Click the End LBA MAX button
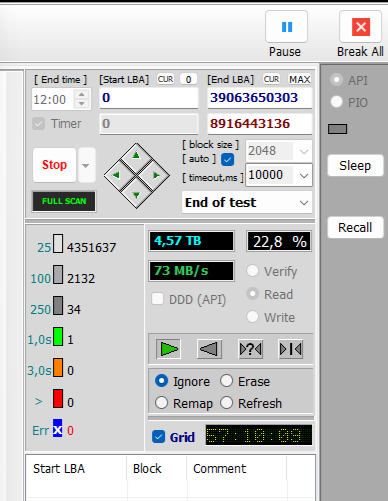The width and height of the screenshot is (388, 501). (x=300, y=79)
